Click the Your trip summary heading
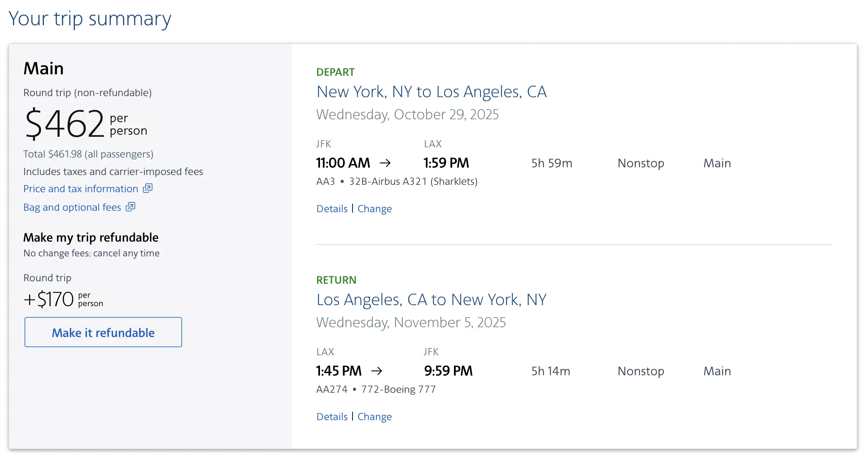 90,19
